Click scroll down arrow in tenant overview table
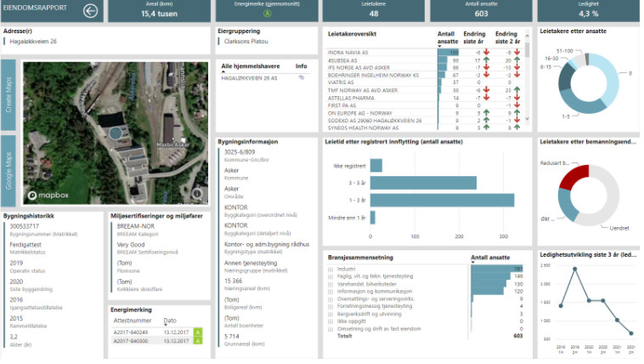 point(527,119)
